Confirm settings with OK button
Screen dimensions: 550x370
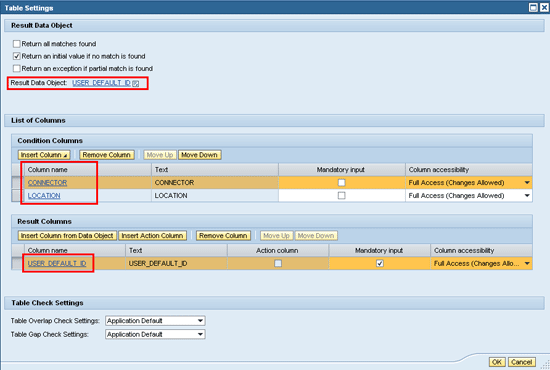click(497, 362)
